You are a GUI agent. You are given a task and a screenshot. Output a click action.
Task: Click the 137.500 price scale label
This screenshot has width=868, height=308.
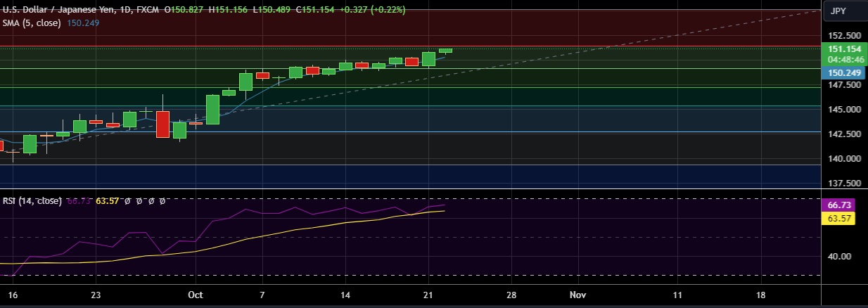pyautogui.click(x=844, y=183)
